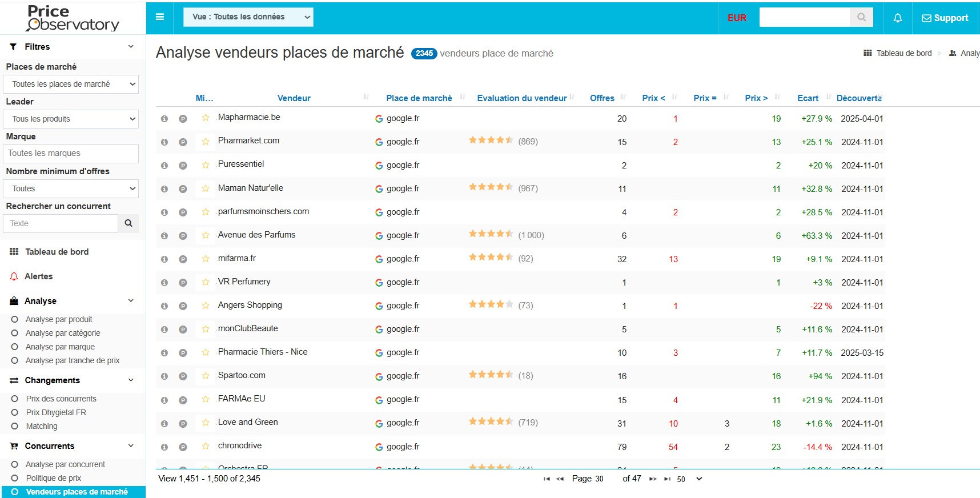Sort table by Vendeur column
The height and width of the screenshot is (498, 980).
point(294,98)
